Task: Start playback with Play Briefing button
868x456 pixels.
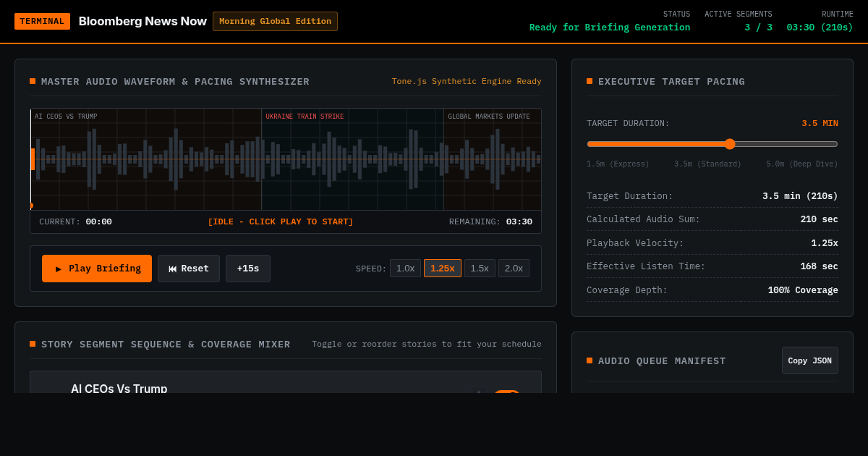Action: pyautogui.click(x=97, y=269)
